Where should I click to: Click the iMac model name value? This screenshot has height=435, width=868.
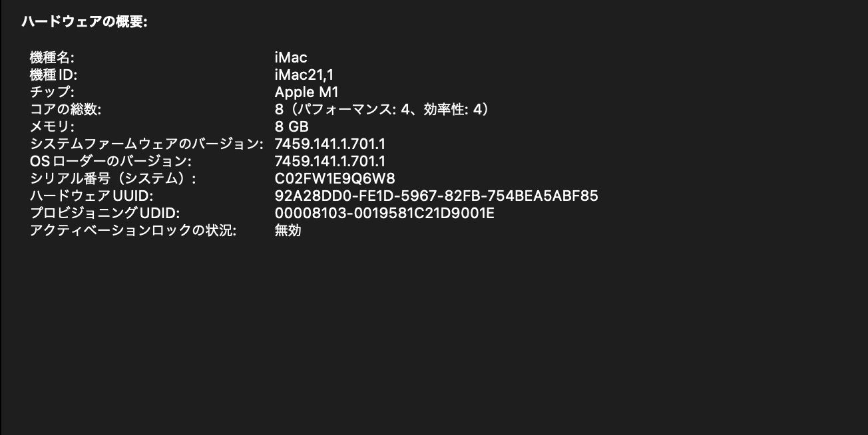(x=291, y=57)
